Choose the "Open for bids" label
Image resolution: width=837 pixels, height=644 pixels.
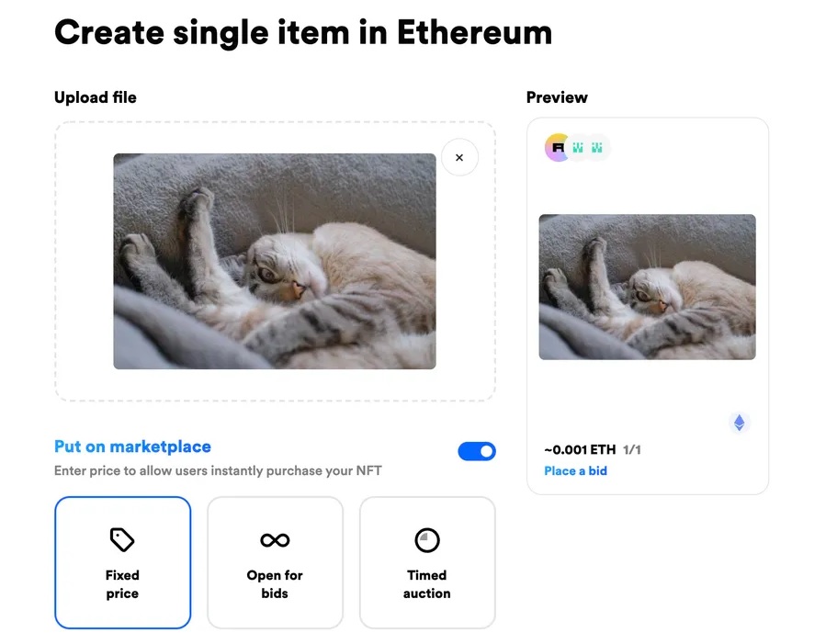pos(275,584)
